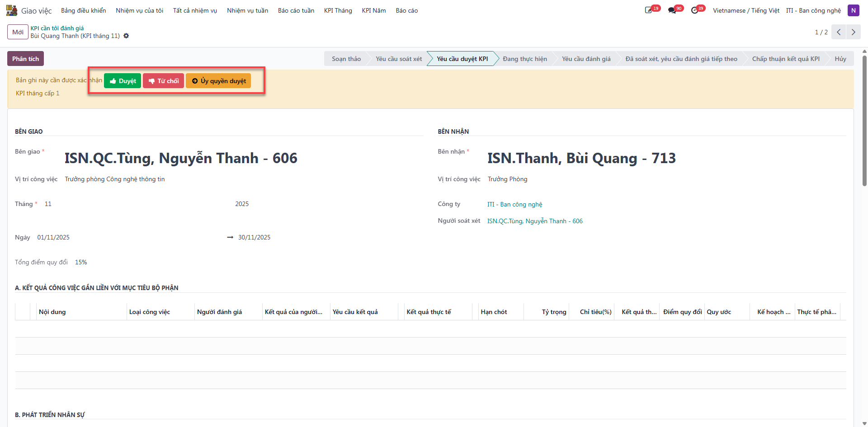Open company link ITI - Ban công nghệ
868x427 pixels.
(x=514, y=204)
